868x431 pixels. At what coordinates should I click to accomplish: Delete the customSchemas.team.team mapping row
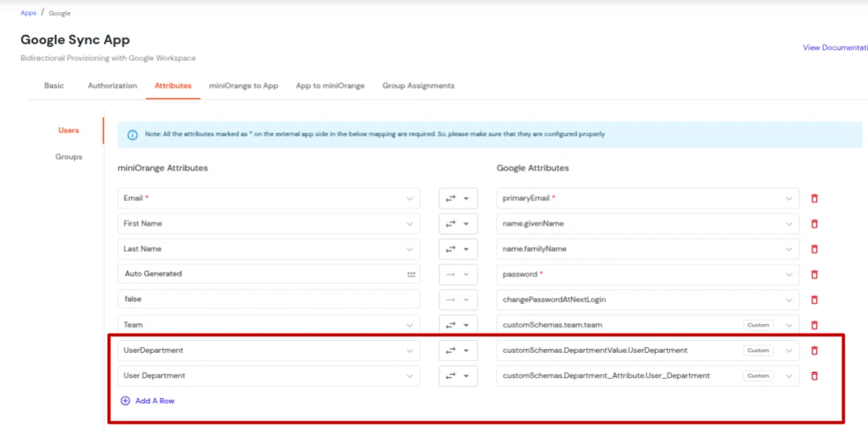pos(814,326)
